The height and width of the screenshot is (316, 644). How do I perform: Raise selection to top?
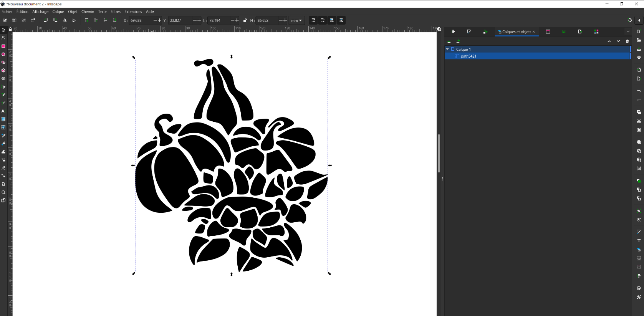86,20
